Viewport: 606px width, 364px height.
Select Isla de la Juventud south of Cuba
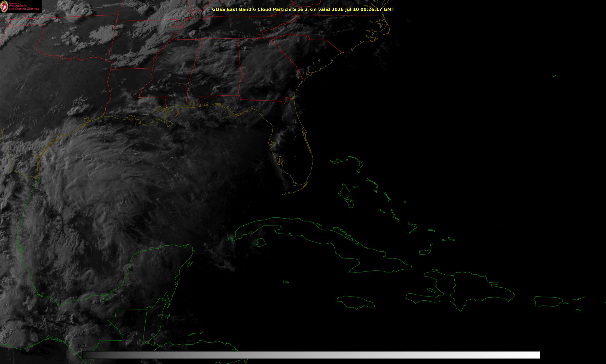[x=260, y=242]
